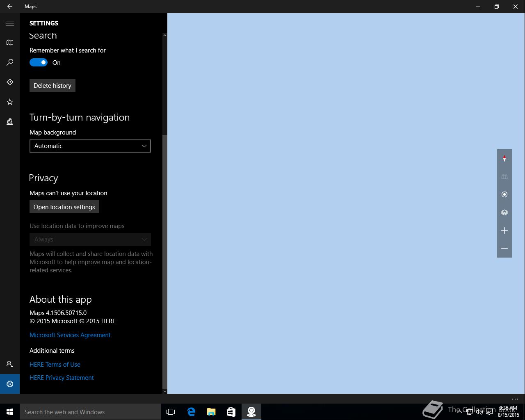Click the settings scrollbar up arrow
The width and height of the screenshot is (525, 420).
pos(165,35)
